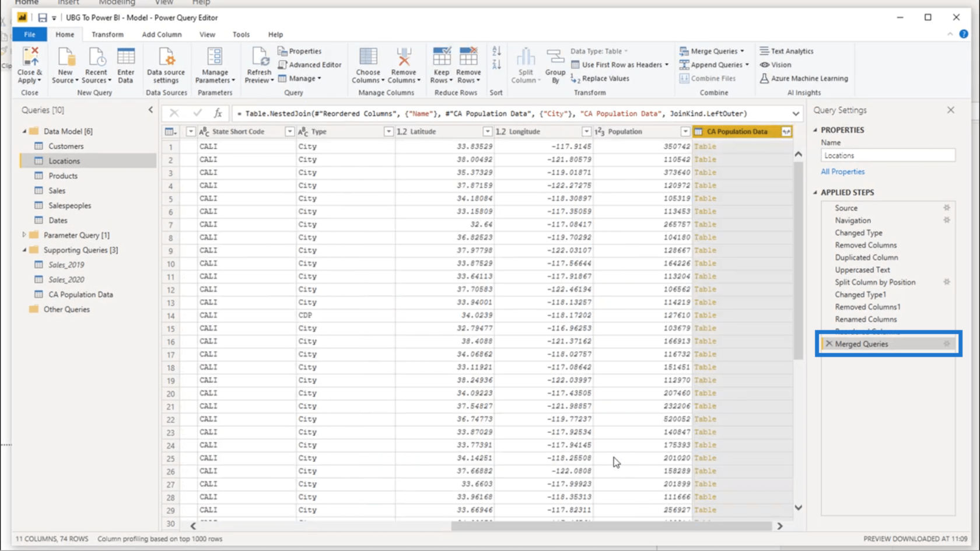Open the All Properties link
Screen dimensions: 980x551
click(x=843, y=171)
